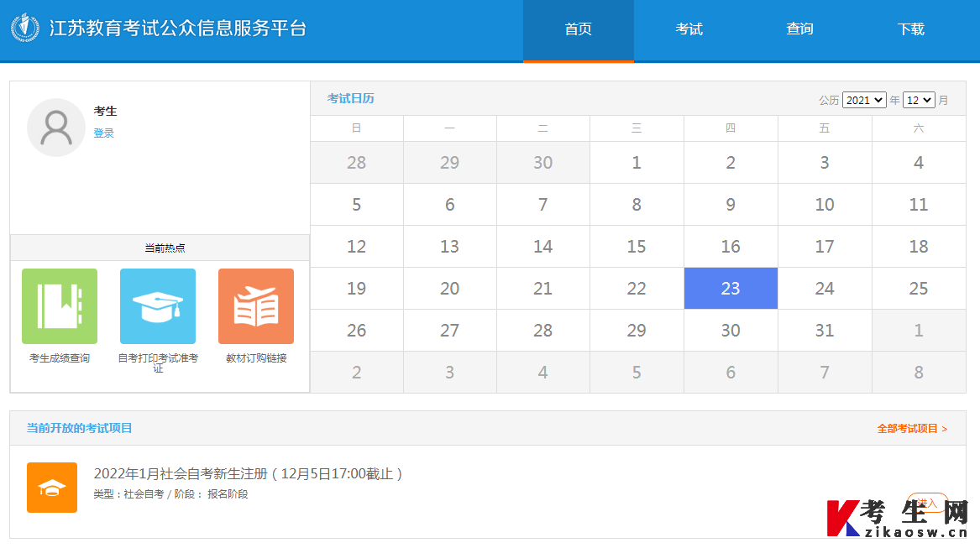This screenshot has width=980, height=548.
Task: Switch to the 查询 tab
Action: [x=799, y=29]
